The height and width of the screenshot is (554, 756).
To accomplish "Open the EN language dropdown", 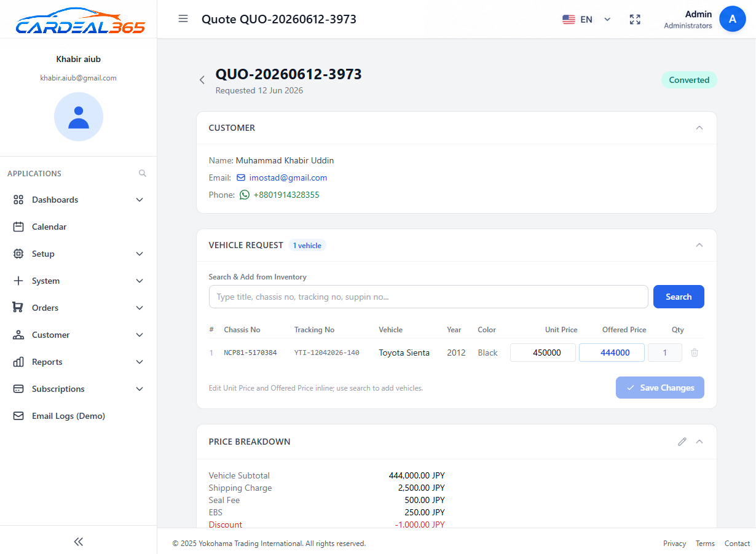I will pos(586,19).
